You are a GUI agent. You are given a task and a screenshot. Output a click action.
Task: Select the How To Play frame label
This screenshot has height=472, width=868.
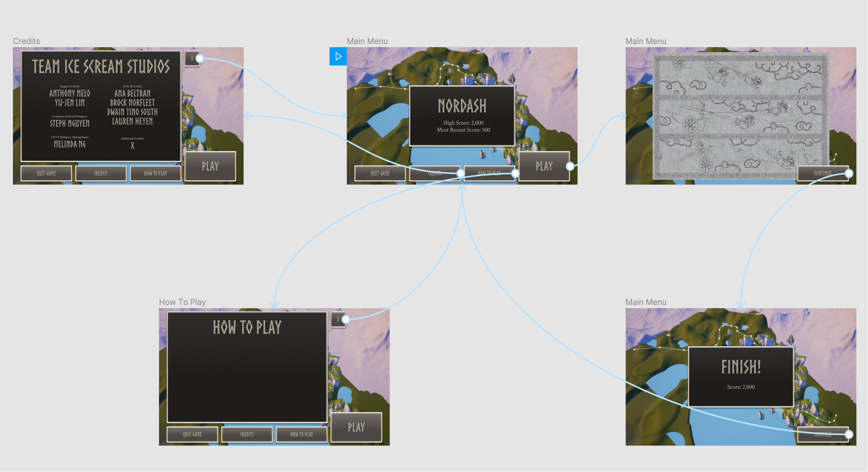pos(182,302)
